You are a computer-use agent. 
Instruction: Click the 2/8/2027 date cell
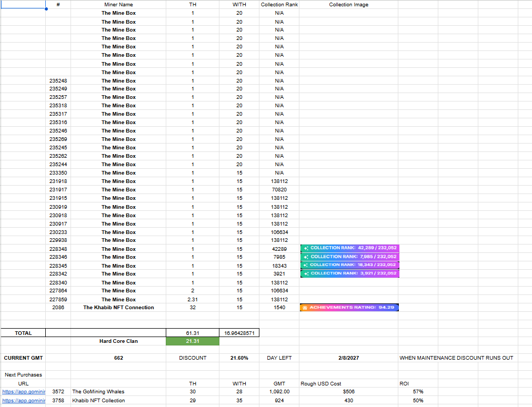(x=348, y=358)
